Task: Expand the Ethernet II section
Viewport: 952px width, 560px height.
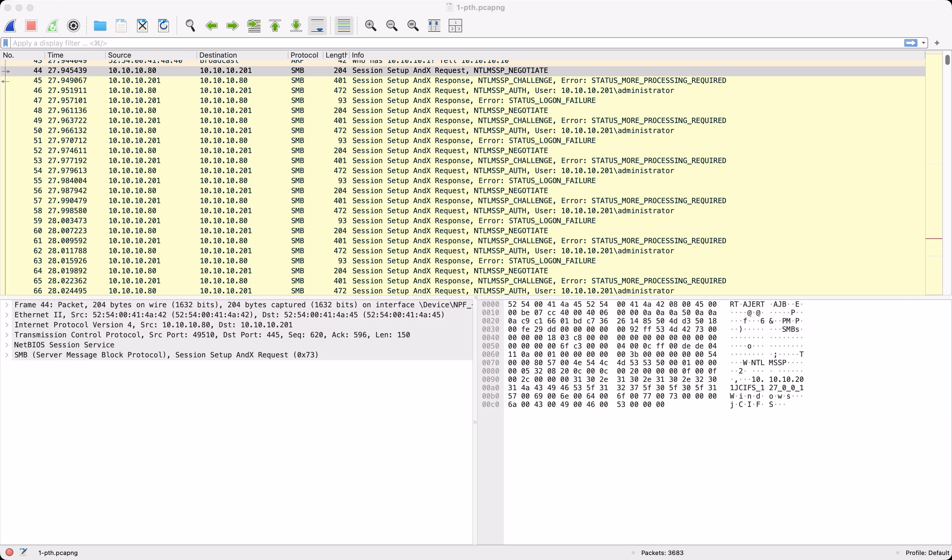Action: pos(7,315)
